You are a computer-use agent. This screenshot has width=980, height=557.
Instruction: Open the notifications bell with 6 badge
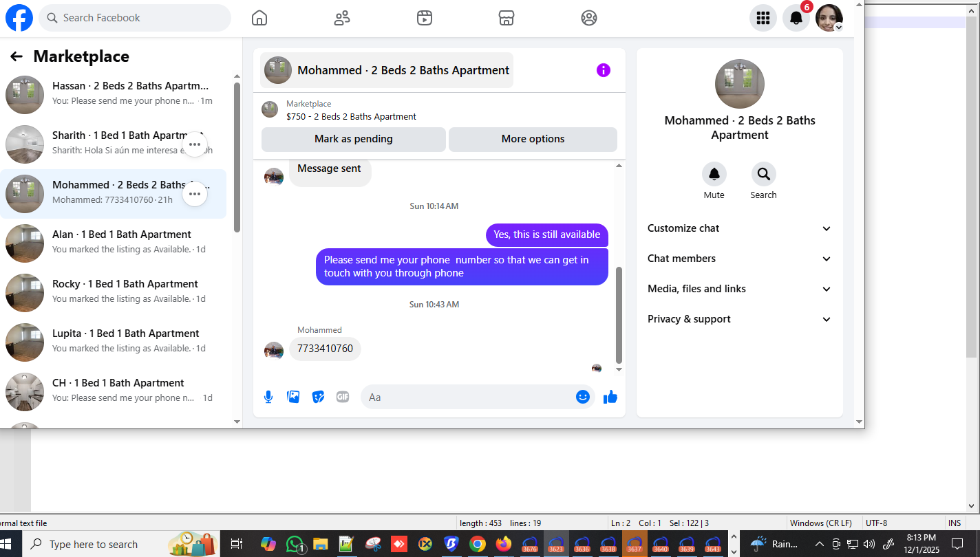(x=796, y=18)
